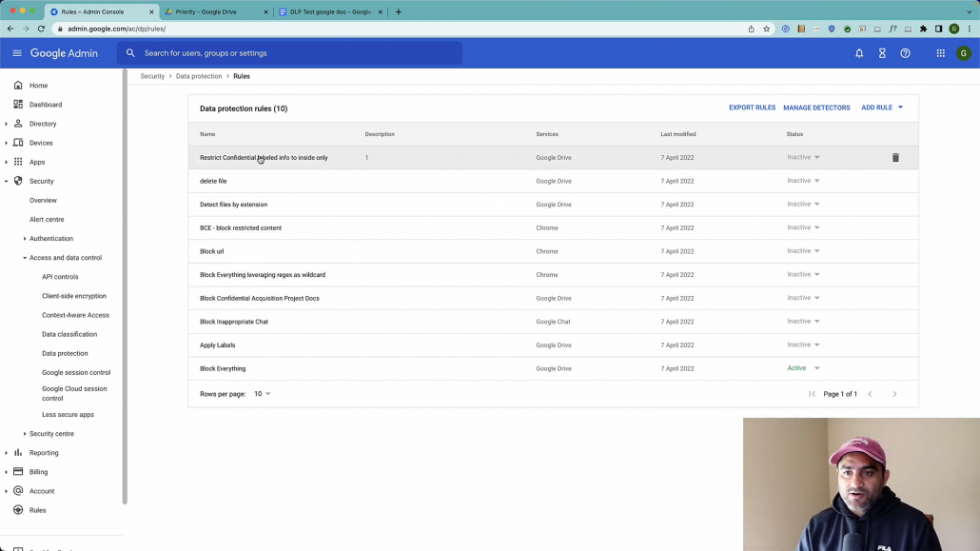The height and width of the screenshot is (551, 980).
Task: Click the sidebar vertical scrollbar
Action: pyautogui.click(x=125, y=287)
